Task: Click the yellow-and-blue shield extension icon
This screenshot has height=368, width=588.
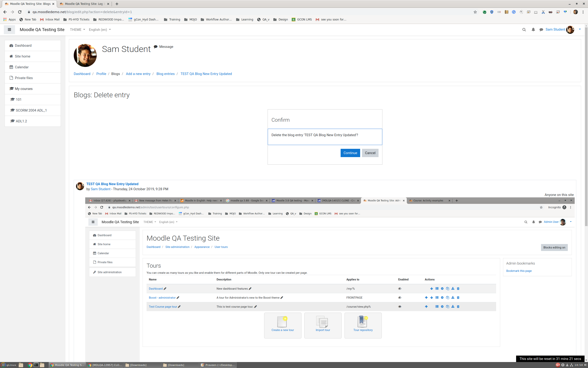Action: point(492,12)
